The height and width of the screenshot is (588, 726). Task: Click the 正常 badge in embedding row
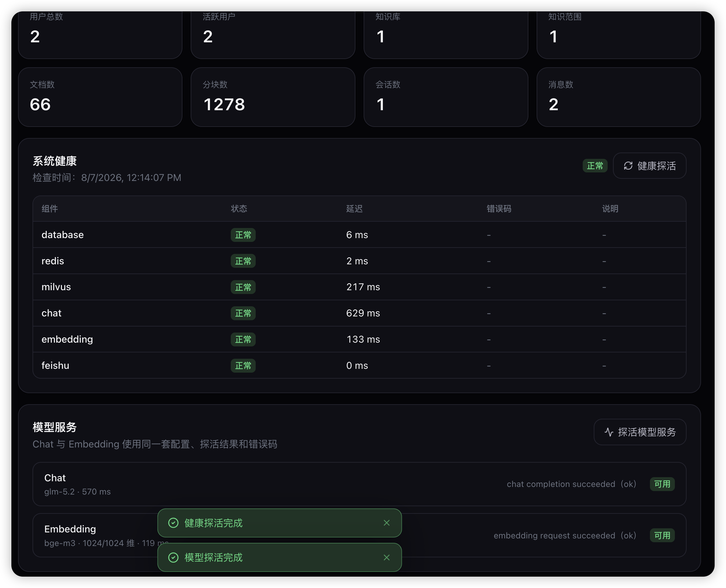pyautogui.click(x=243, y=339)
